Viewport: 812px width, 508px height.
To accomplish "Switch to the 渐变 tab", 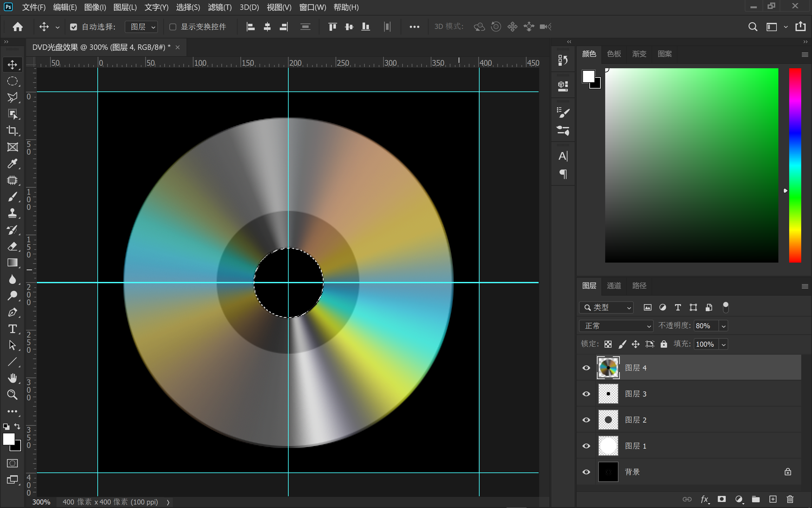I will (x=639, y=54).
